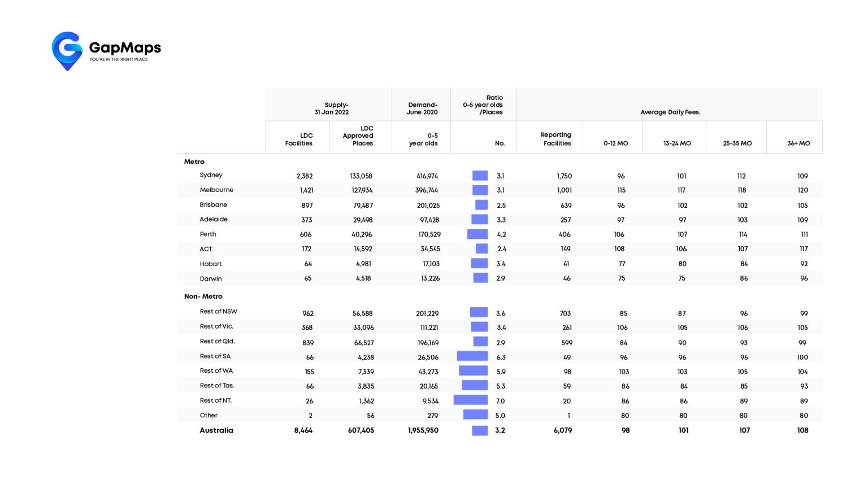Select the Metro section heading
The image size is (868, 488).
194,162
